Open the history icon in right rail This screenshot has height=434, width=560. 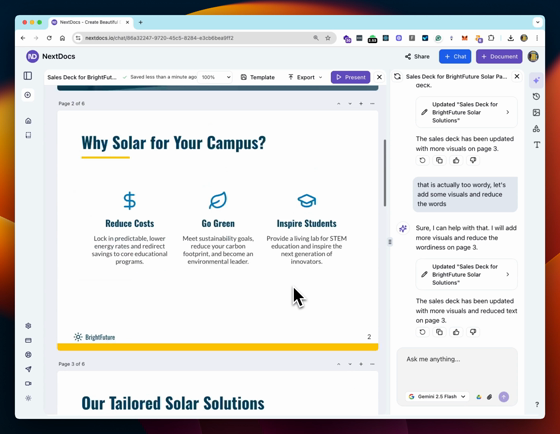[x=536, y=96]
